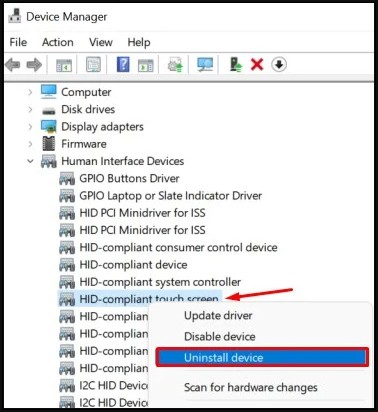Collapse the Human Interface Devices chevron
Image resolution: width=378 pixels, height=412 pixels.
point(30,161)
